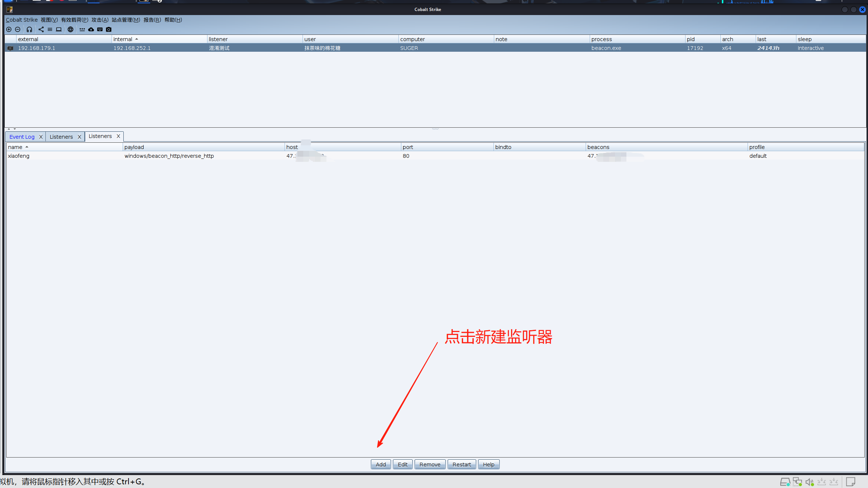Click the connect to team server plus icon
The height and width of the screenshot is (488, 868).
[9, 29]
